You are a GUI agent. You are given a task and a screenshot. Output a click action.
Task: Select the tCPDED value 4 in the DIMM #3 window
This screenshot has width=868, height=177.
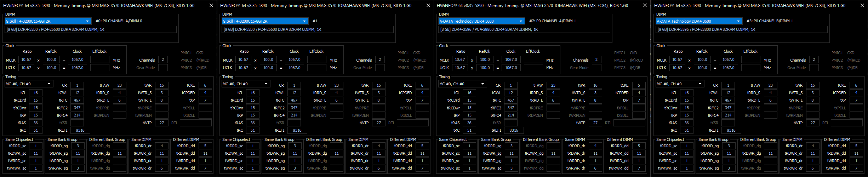click(x=856, y=93)
